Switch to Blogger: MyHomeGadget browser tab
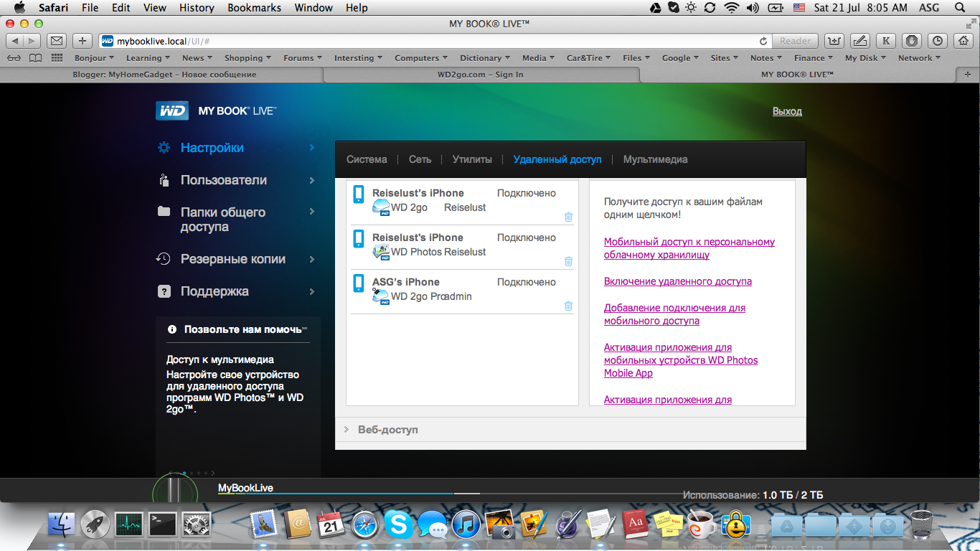 point(164,74)
